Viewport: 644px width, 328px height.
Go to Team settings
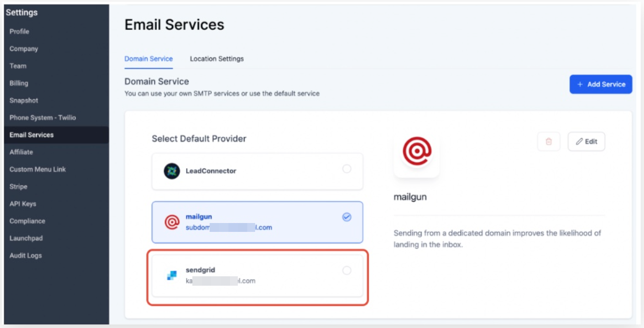click(18, 66)
